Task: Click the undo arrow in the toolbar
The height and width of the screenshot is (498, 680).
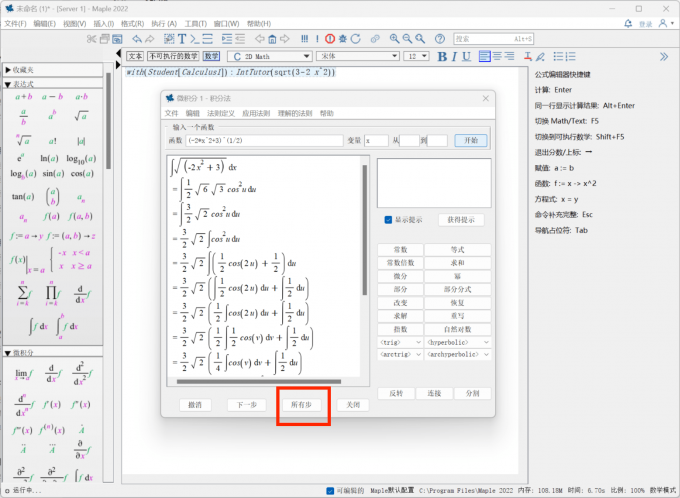Action: pyautogui.click(x=137, y=39)
